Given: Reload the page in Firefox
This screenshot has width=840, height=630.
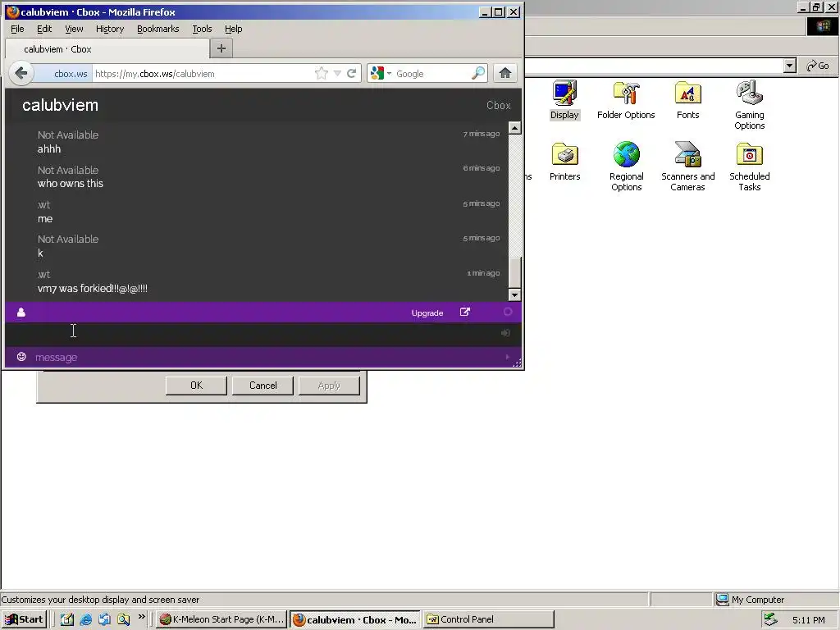Looking at the screenshot, I should (x=351, y=73).
